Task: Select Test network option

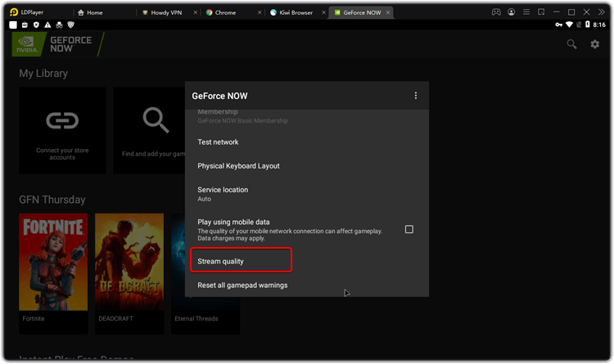Action: (x=307, y=142)
